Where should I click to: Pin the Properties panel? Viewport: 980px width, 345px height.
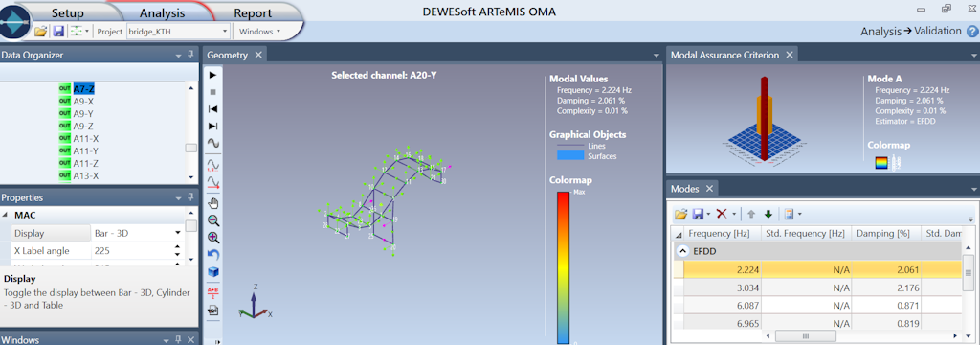click(x=190, y=197)
